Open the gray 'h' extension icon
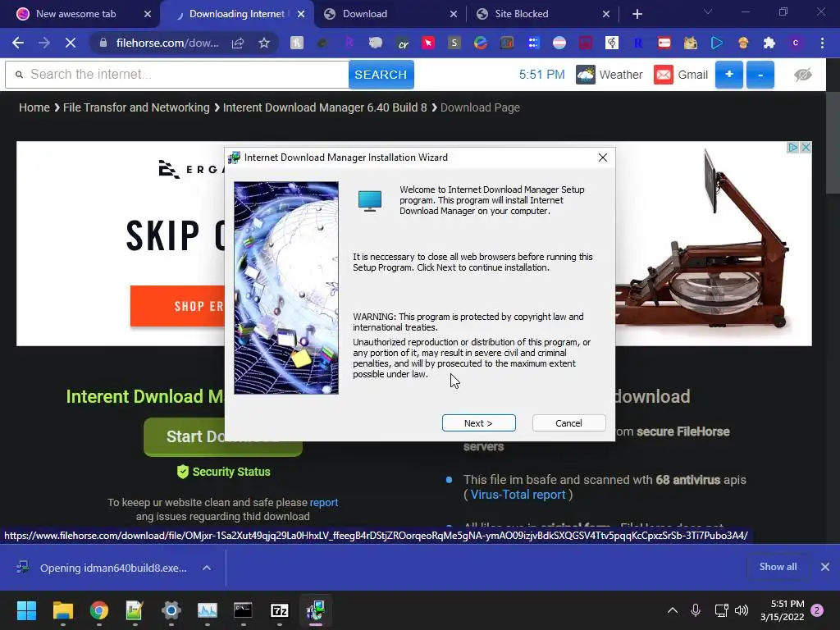Viewport: 840px width, 630px height. click(x=297, y=43)
